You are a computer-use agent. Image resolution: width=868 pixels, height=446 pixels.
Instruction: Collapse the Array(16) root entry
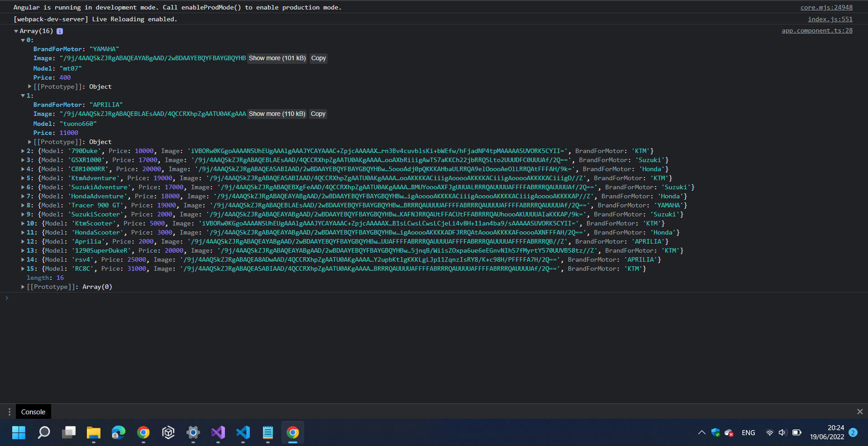point(16,31)
